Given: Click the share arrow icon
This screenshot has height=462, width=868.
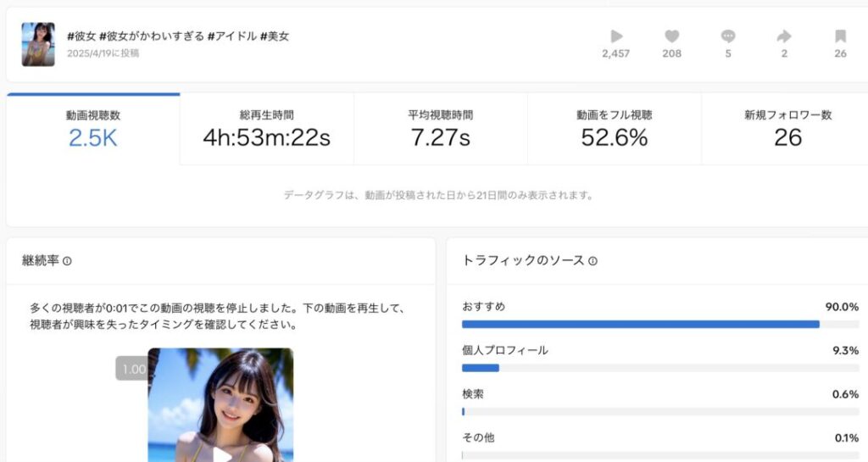Looking at the screenshot, I should pyautogui.click(x=784, y=36).
